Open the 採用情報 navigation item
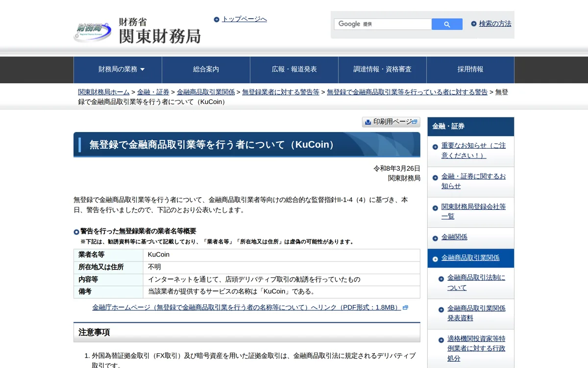The image size is (588, 368). point(470,70)
